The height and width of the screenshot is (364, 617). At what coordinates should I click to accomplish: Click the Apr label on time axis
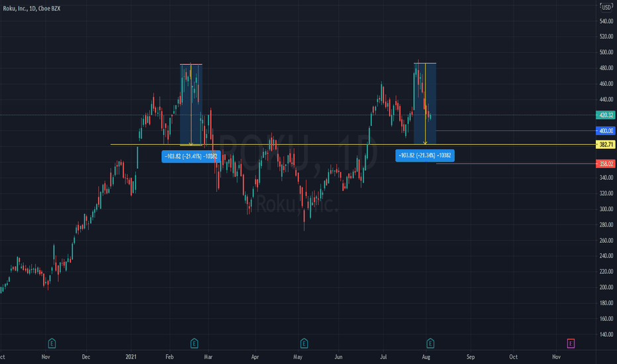[x=255, y=357]
